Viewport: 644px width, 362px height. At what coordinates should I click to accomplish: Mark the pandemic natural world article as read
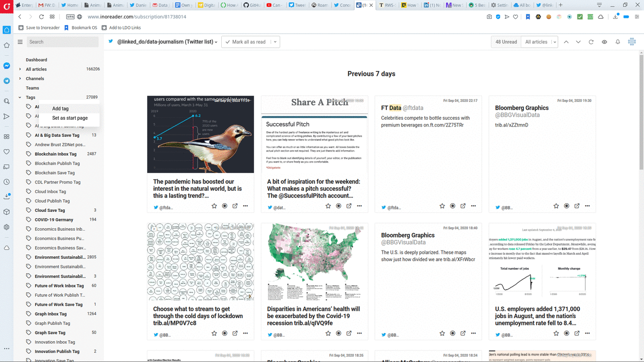click(x=225, y=206)
